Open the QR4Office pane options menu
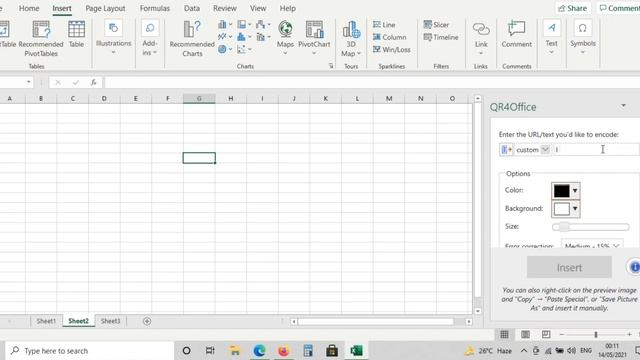The width and height of the screenshot is (640, 360). coord(623,106)
